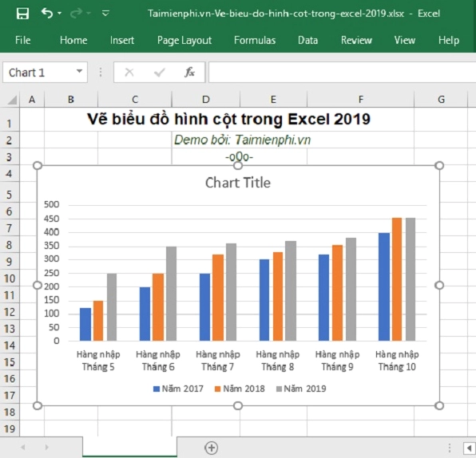476x458 pixels.
Task: Click the right-middle chart resize handle
Action: pos(439,285)
